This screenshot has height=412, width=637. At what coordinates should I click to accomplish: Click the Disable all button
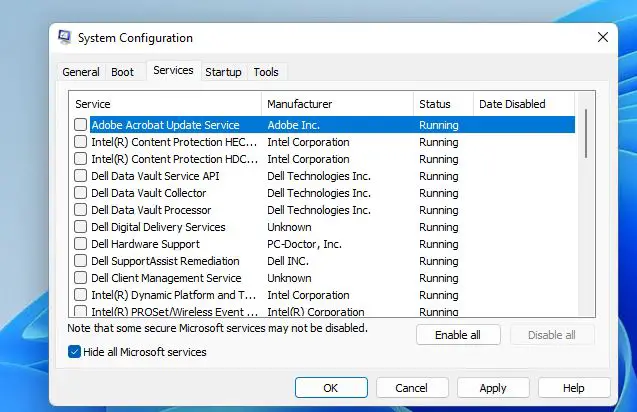(552, 335)
